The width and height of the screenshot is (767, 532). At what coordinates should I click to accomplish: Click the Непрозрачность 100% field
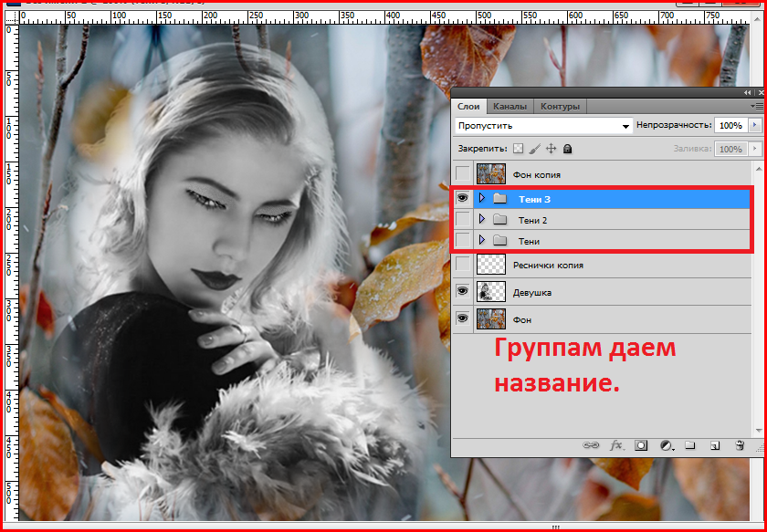[x=731, y=126]
